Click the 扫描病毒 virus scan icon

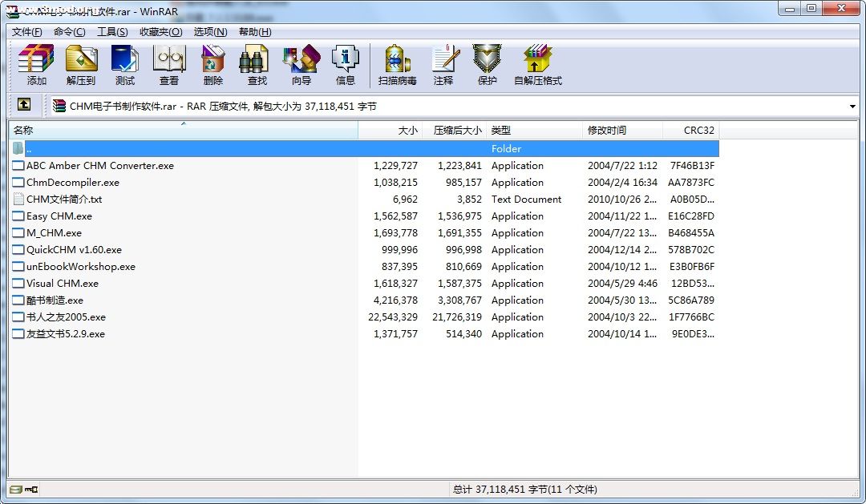pos(398,64)
